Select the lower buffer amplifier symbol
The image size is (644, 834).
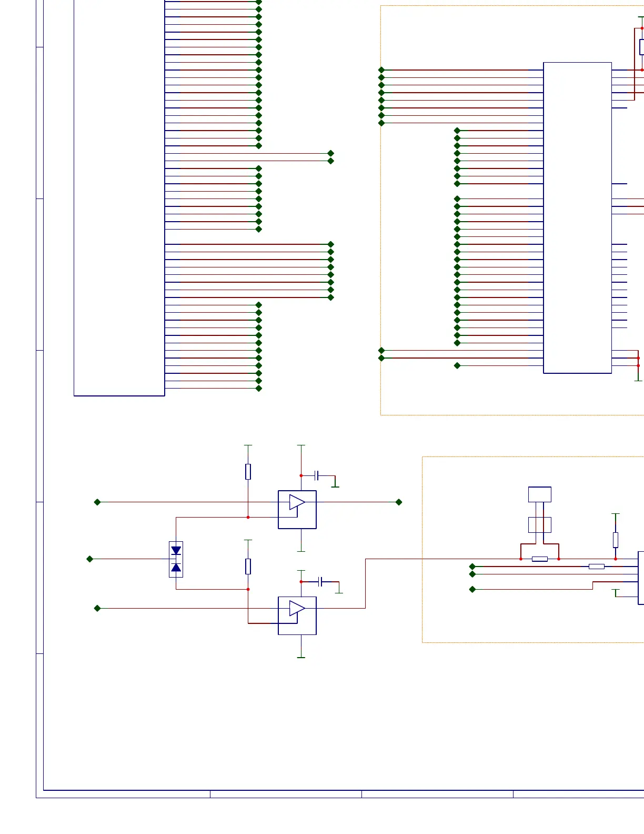click(297, 615)
